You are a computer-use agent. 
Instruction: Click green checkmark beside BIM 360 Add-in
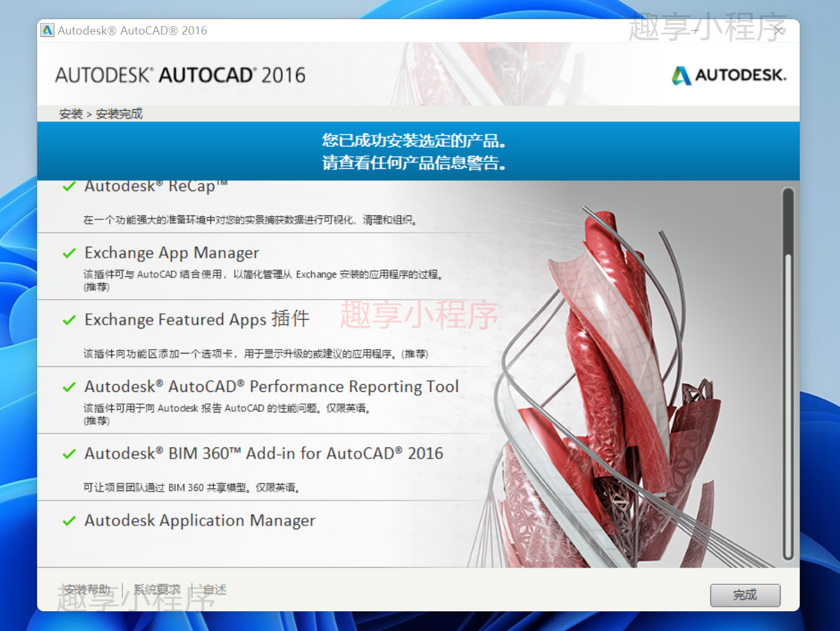coord(69,454)
